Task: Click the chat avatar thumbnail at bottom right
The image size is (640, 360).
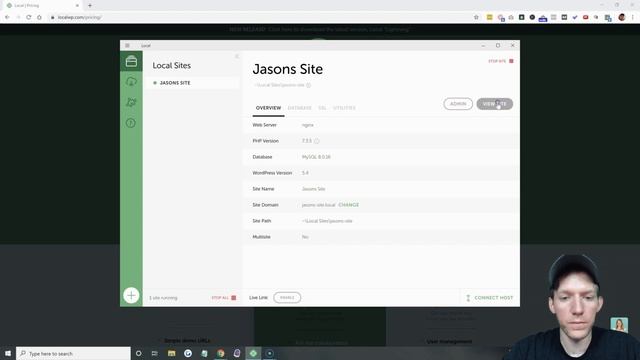Action: click(619, 325)
